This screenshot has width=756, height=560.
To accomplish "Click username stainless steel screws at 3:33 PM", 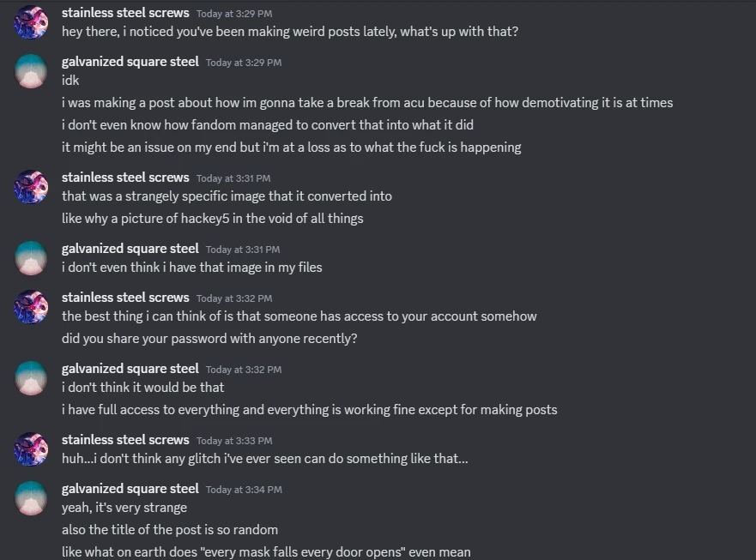I will click(x=124, y=439).
